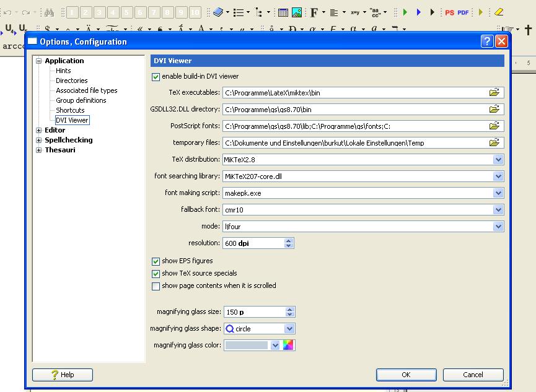The width and height of the screenshot is (536, 392).
Task: Click the Cancel button
Action: tap(473, 375)
